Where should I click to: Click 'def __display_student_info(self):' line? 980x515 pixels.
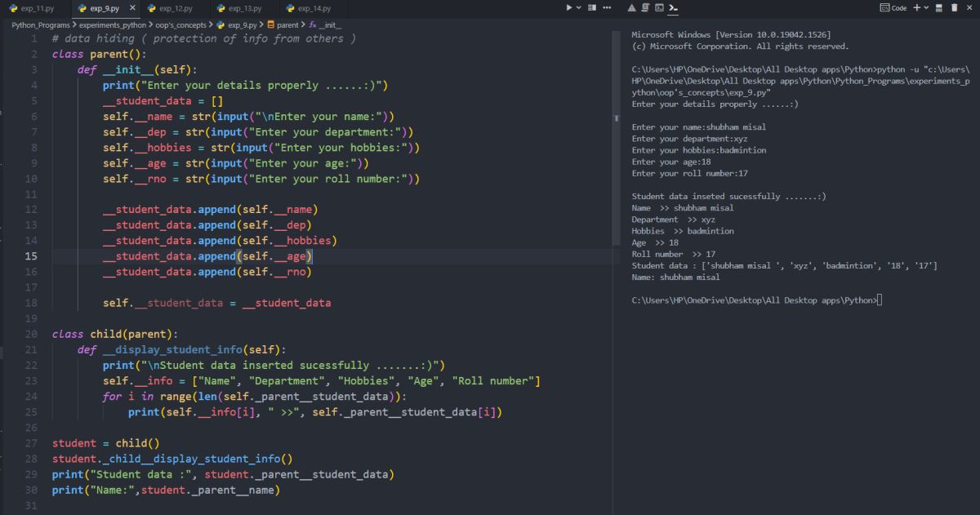tap(182, 349)
